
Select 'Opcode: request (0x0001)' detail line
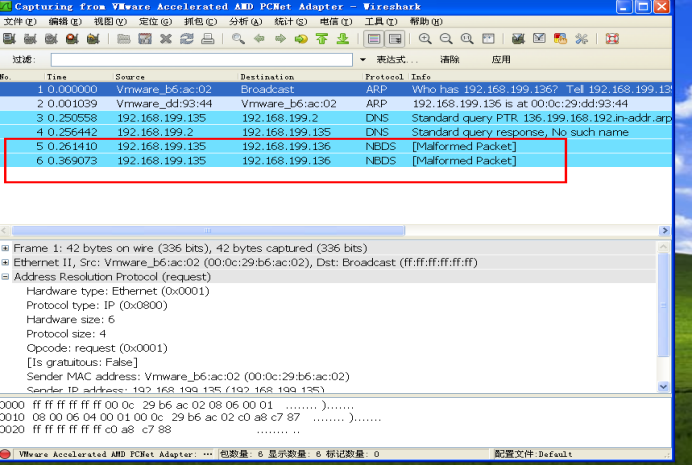tap(97, 348)
